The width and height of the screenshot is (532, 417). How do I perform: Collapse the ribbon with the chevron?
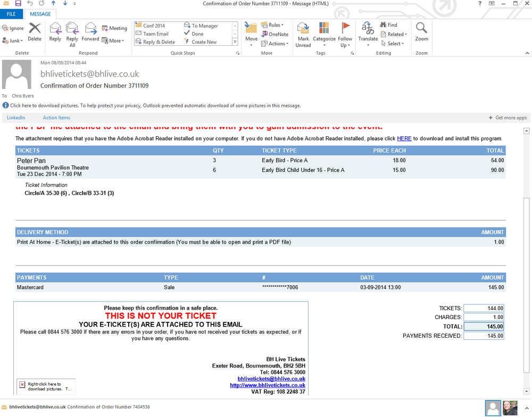pyautogui.click(x=527, y=53)
